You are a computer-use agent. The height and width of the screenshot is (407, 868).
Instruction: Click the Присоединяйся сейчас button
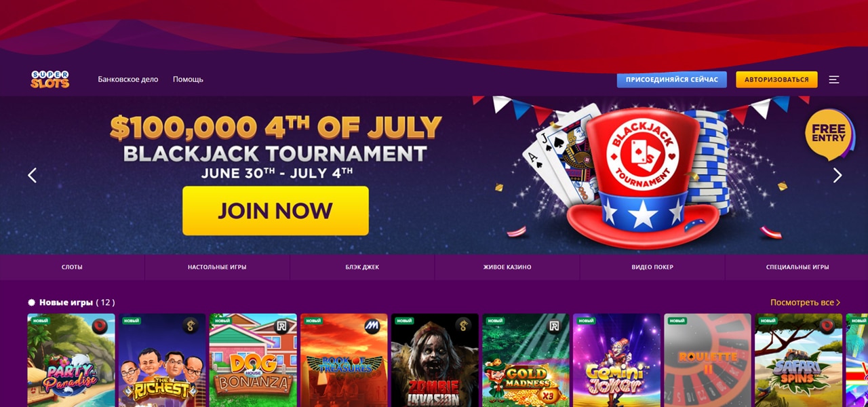(x=671, y=79)
